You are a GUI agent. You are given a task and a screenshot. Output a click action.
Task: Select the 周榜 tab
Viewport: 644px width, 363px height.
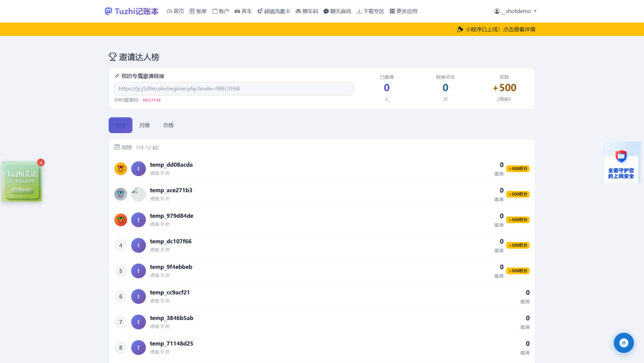coord(120,125)
